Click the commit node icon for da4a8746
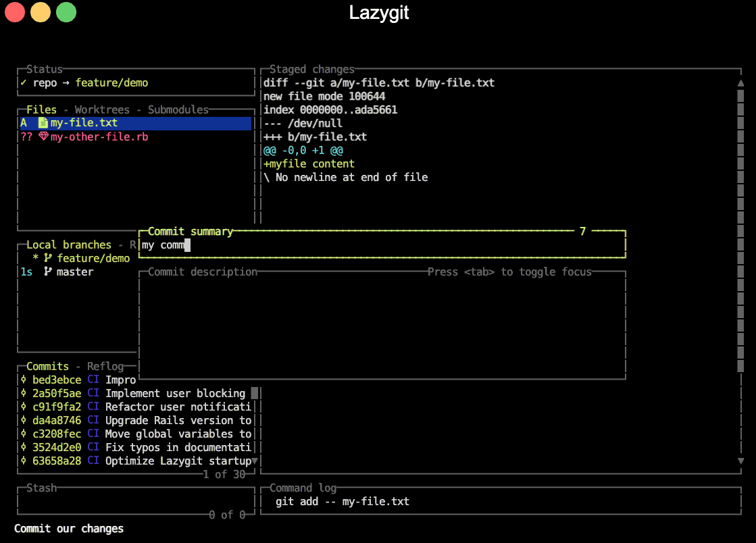This screenshot has width=756, height=543. point(24,420)
